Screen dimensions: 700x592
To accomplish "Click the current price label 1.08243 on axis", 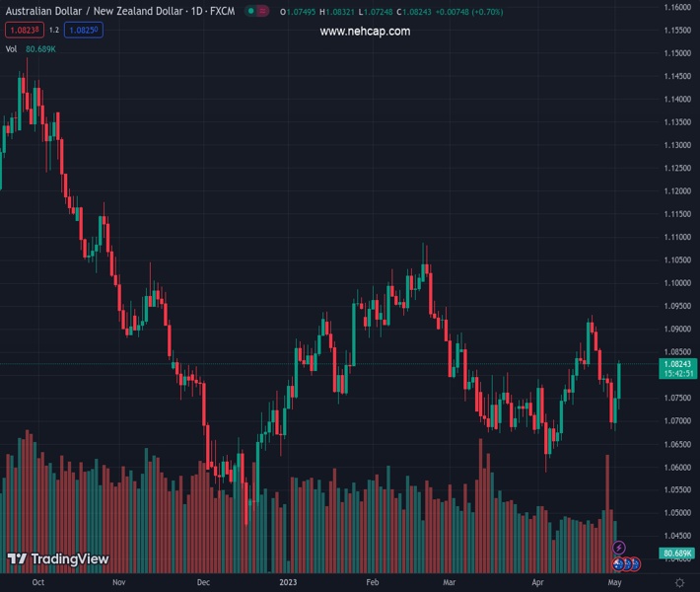I will [x=677, y=364].
